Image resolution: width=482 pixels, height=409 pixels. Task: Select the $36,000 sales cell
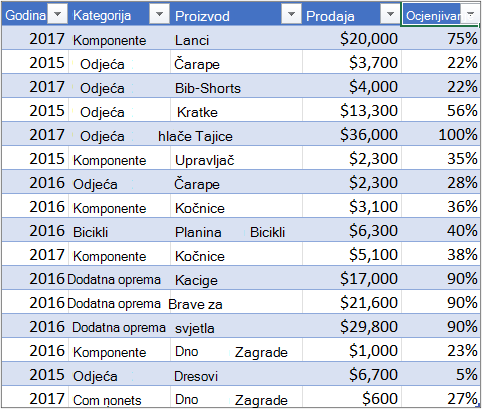coord(352,134)
